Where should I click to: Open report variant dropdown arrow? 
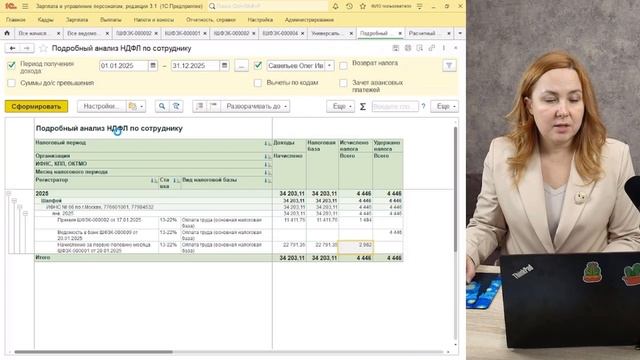(142, 107)
